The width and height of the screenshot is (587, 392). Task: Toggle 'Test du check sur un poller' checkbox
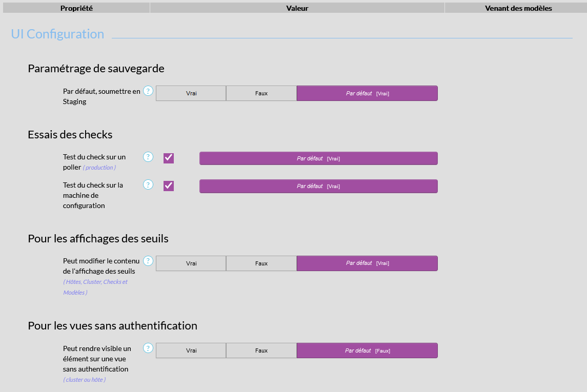click(x=169, y=158)
